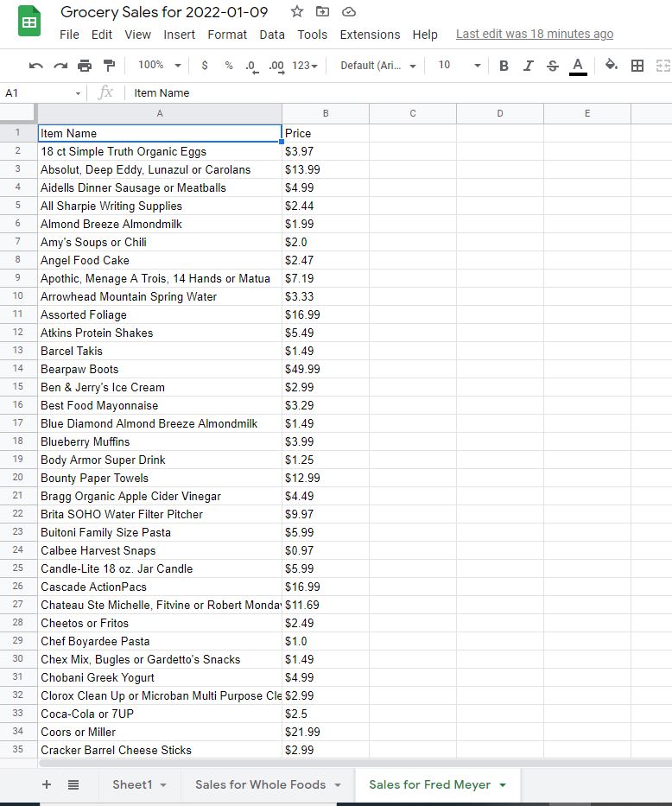672x806 pixels.
Task: Open the Tools menu
Action: [313, 35]
